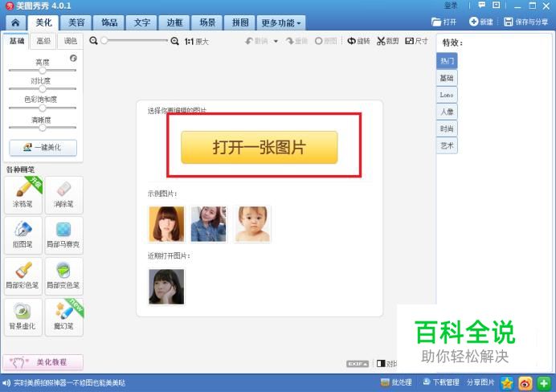
Task: Click the 裁剪 crop scissors tool
Action: (388, 41)
